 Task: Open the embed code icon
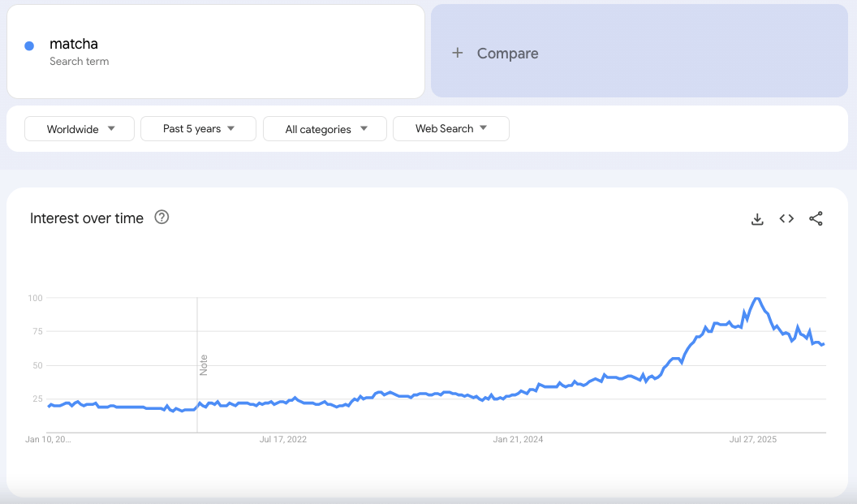[x=786, y=218]
